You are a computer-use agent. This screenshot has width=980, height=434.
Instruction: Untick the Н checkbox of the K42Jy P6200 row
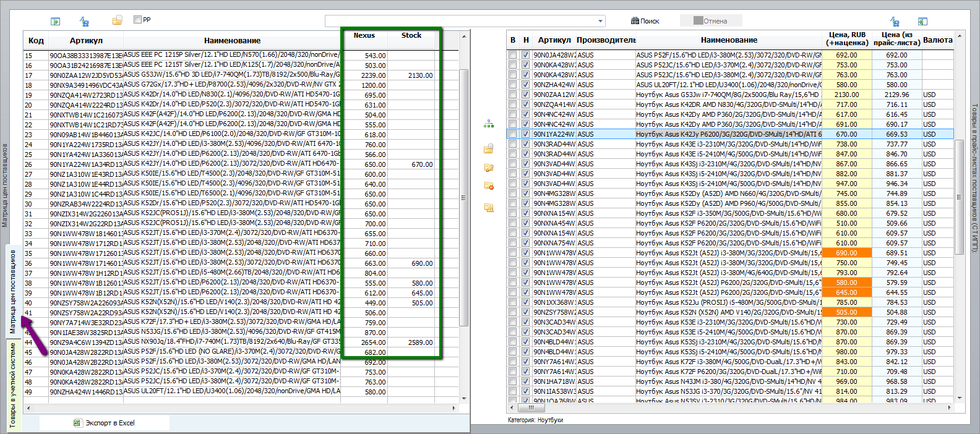[x=525, y=134]
